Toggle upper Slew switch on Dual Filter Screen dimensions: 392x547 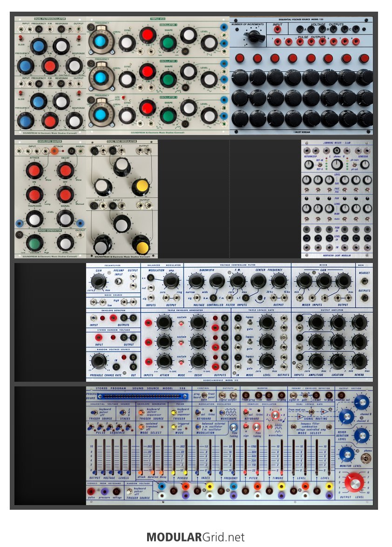pyautogui.click(x=21, y=37)
